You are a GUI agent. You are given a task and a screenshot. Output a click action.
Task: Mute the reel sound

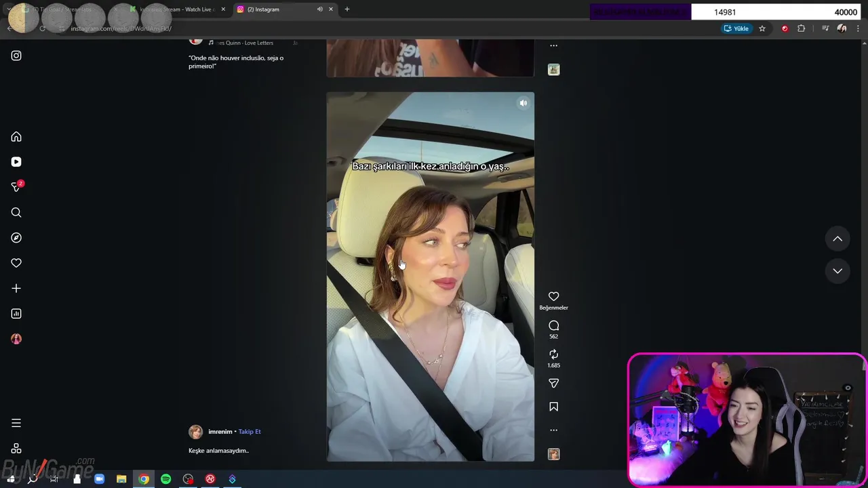coord(523,103)
